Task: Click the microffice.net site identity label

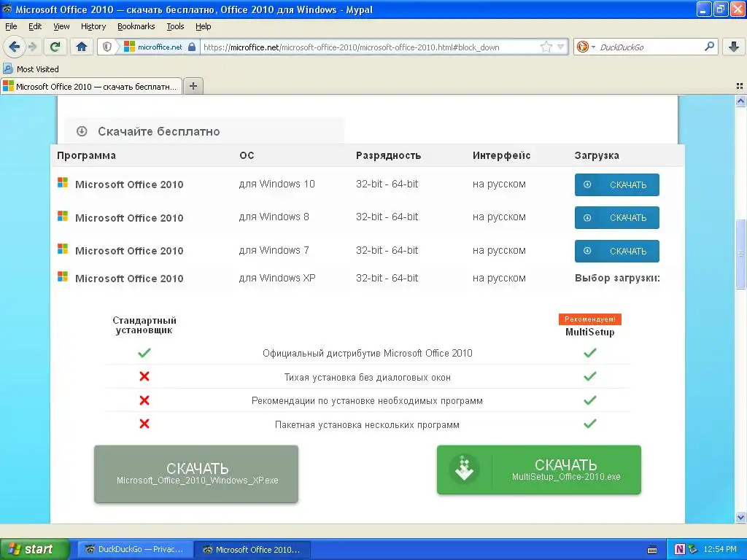Action: click(160, 47)
